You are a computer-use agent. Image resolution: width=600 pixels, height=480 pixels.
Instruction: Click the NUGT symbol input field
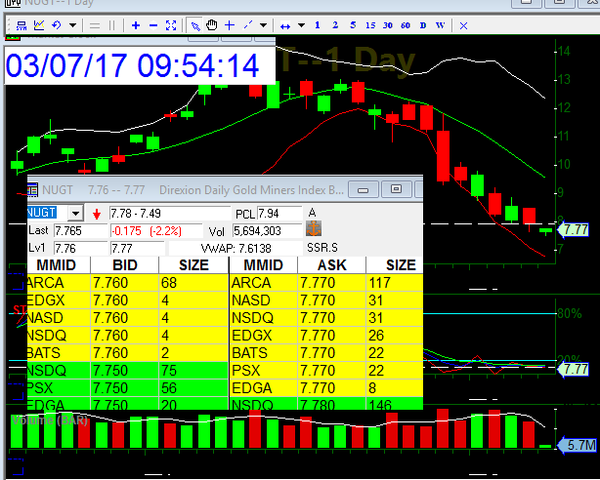44,213
